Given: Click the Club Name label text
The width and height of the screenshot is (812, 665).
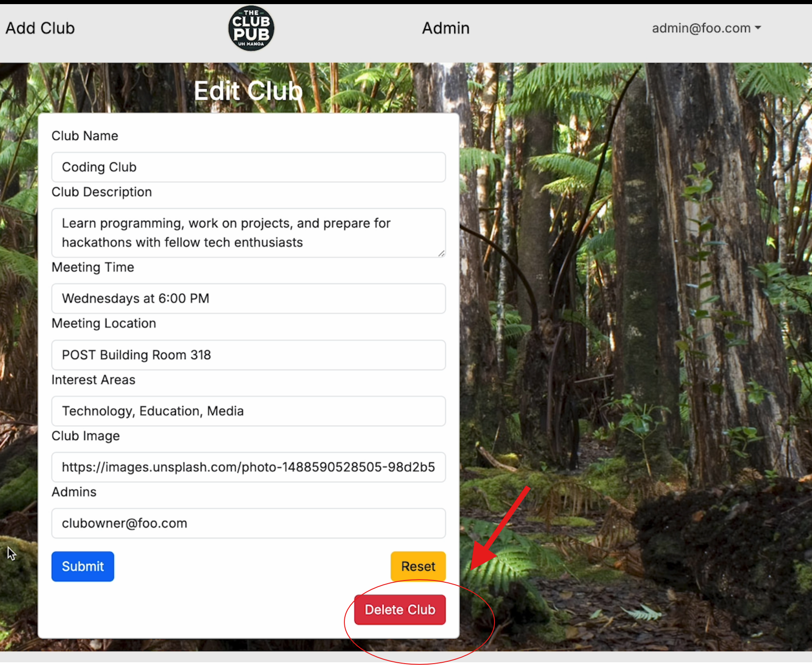Looking at the screenshot, I should (x=85, y=136).
